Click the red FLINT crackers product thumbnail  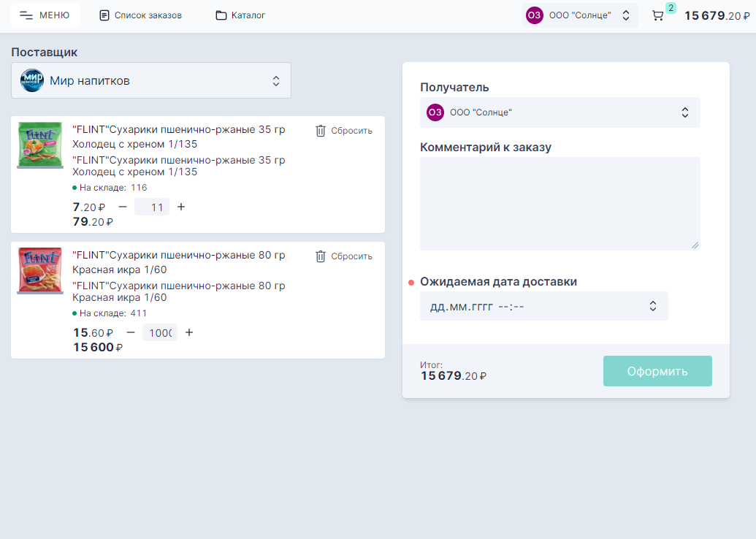click(x=40, y=270)
